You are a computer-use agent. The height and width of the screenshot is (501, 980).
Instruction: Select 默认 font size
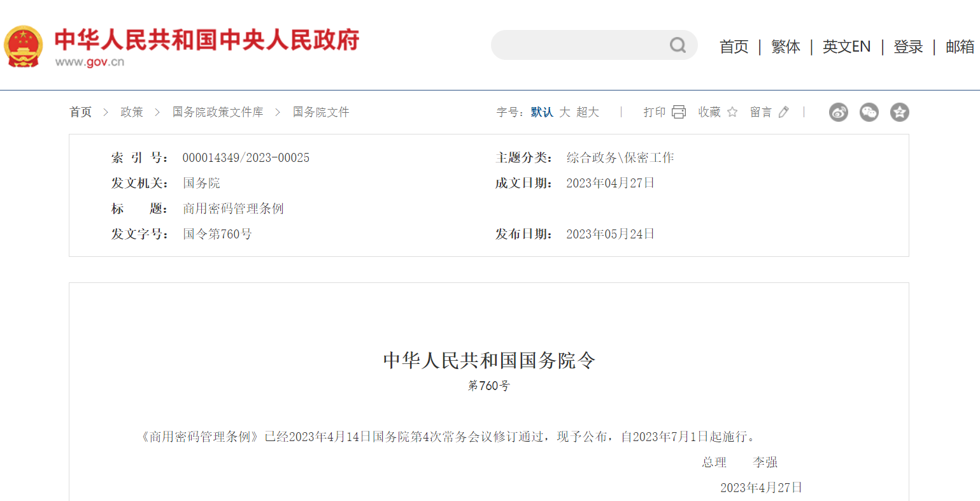pyautogui.click(x=542, y=112)
